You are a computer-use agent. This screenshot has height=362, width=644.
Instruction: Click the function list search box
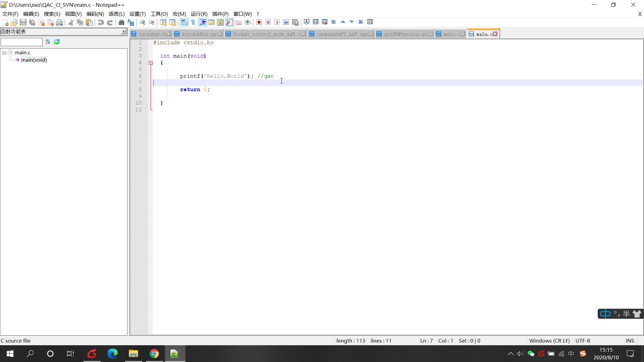coord(21,42)
